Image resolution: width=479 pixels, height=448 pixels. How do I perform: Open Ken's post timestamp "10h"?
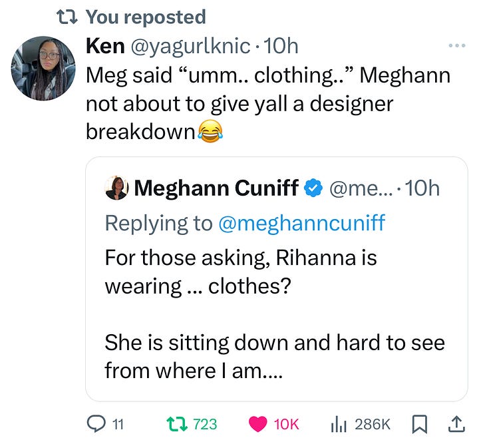pos(281,46)
